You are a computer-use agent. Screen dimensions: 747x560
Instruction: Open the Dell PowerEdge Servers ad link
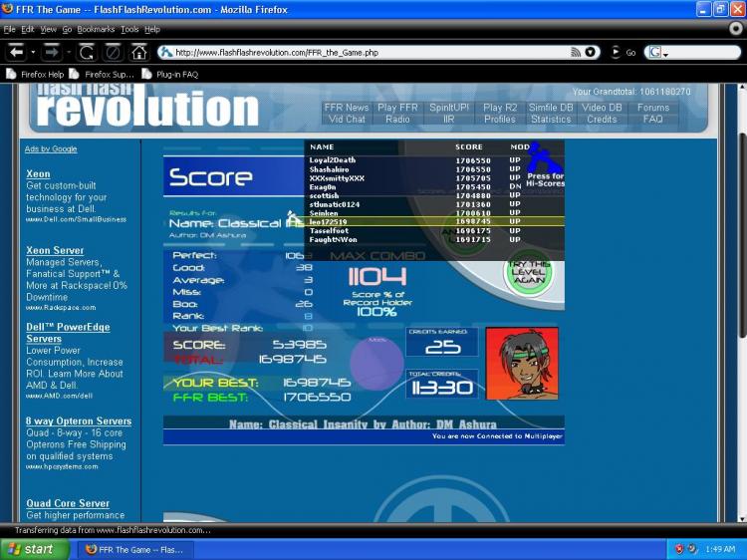tap(68, 333)
